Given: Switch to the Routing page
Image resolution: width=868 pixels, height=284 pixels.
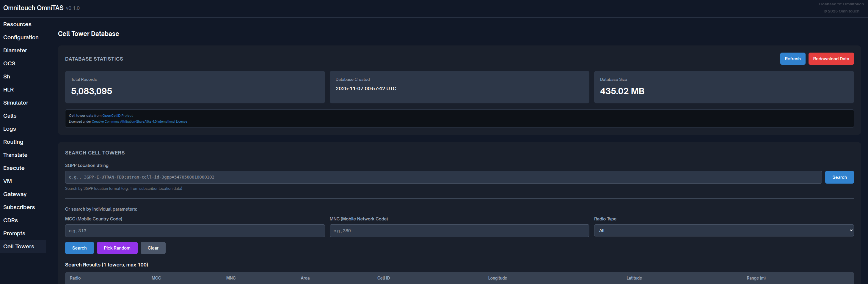Looking at the screenshot, I should (13, 142).
